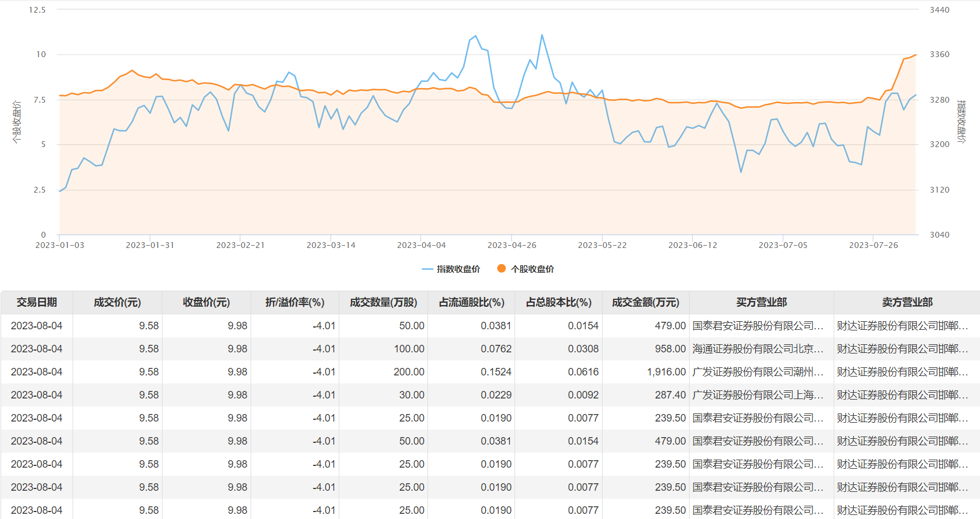
Task: Select the 折/溢价率(%) column header
Action: click(x=294, y=302)
